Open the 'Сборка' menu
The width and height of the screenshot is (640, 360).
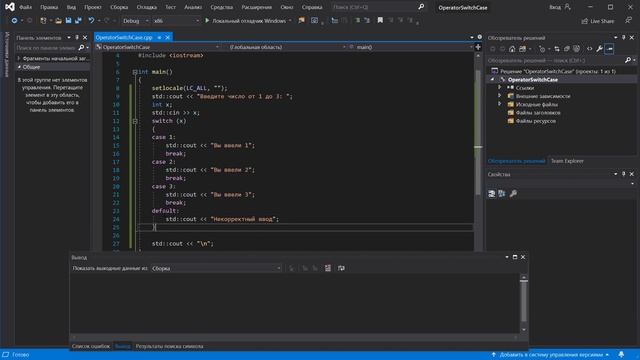pos(119,7)
